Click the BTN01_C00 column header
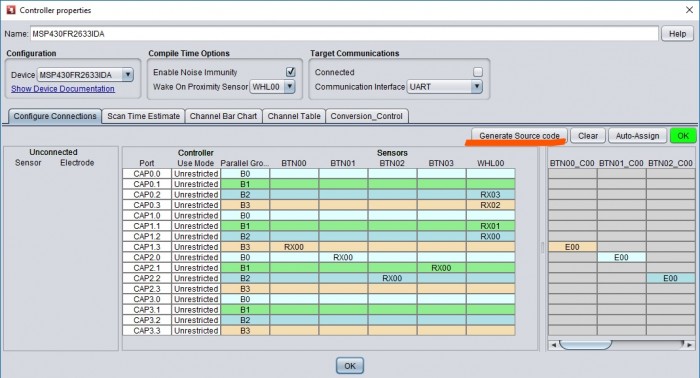Screen dimensions: 700x378 click(621, 163)
